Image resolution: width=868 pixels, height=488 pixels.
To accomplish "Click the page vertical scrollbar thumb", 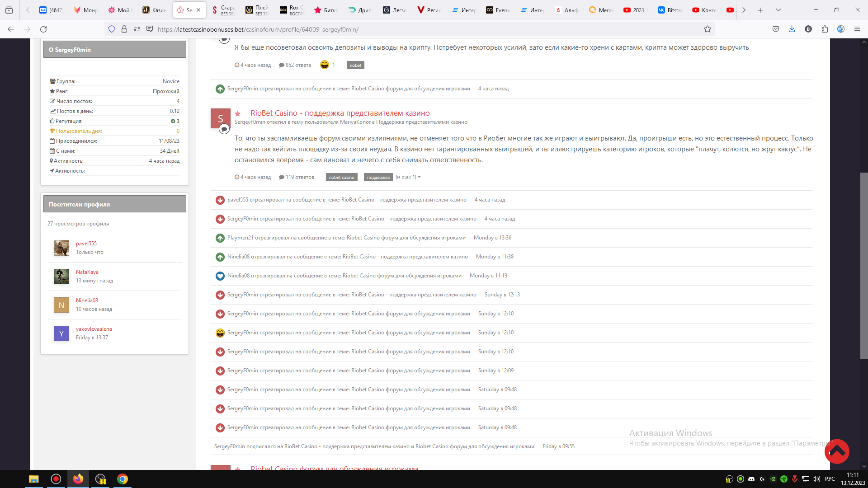I will pyautogui.click(x=864, y=266).
